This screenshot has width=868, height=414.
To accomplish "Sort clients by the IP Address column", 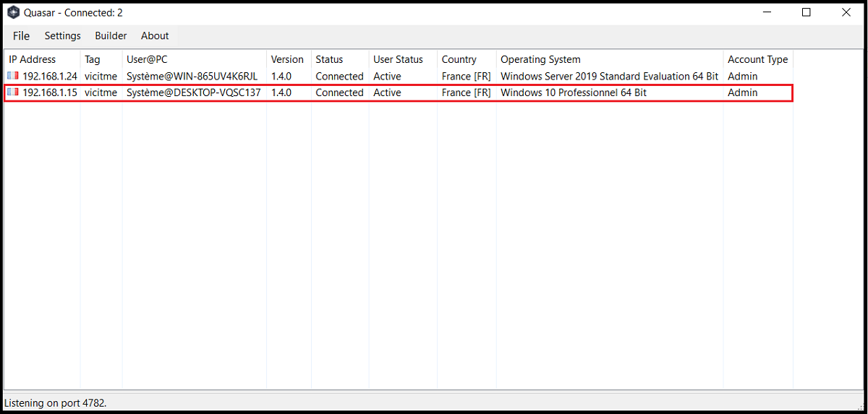I will click(x=33, y=59).
